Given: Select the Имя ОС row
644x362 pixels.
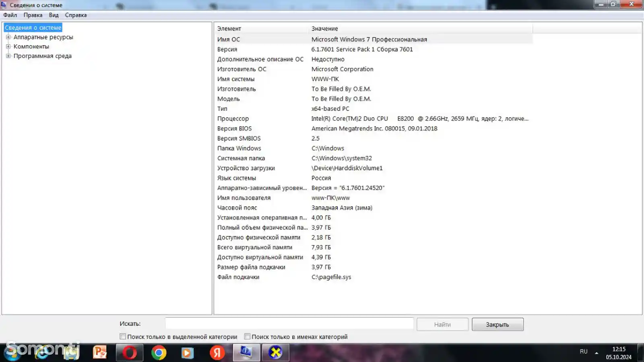Looking at the screenshot, I should coord(374,39).
